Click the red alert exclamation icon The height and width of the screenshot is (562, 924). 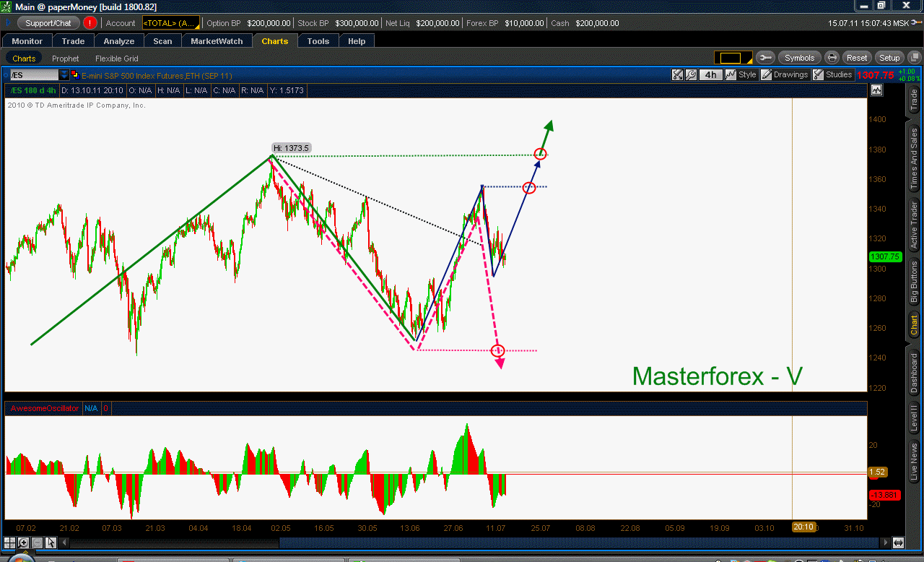click(90, 23)
